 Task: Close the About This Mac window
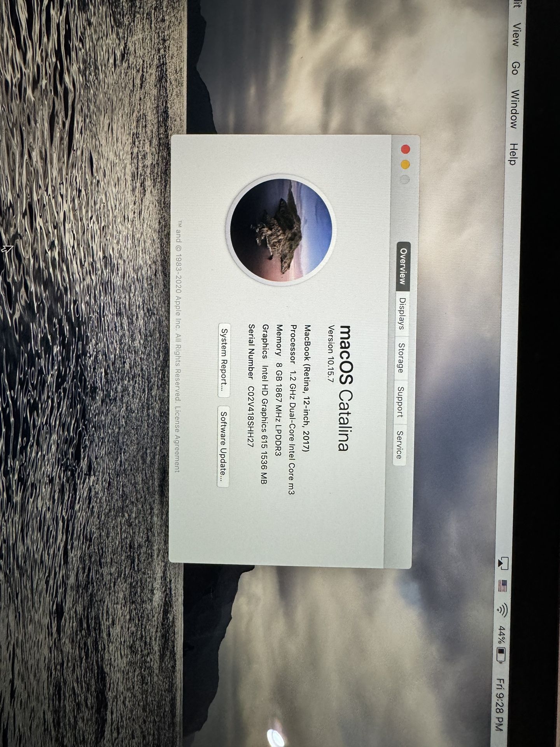tap(406, 149)
